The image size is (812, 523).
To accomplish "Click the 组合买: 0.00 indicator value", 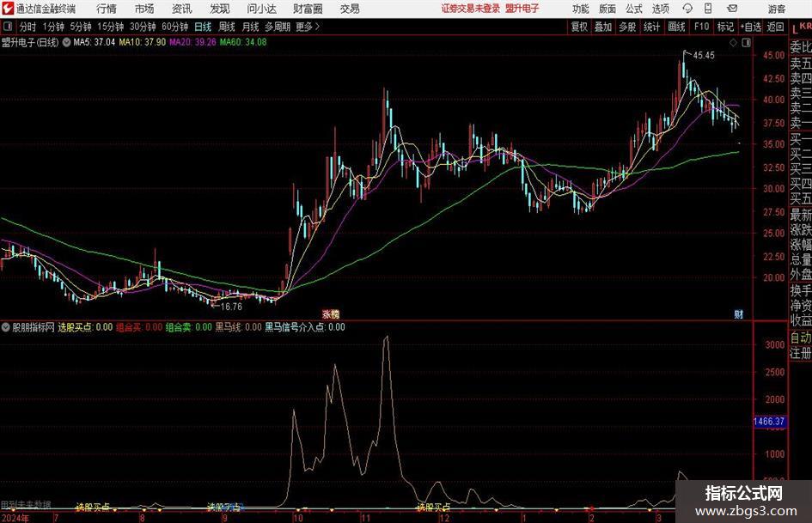I will click(x=139, y=327).
